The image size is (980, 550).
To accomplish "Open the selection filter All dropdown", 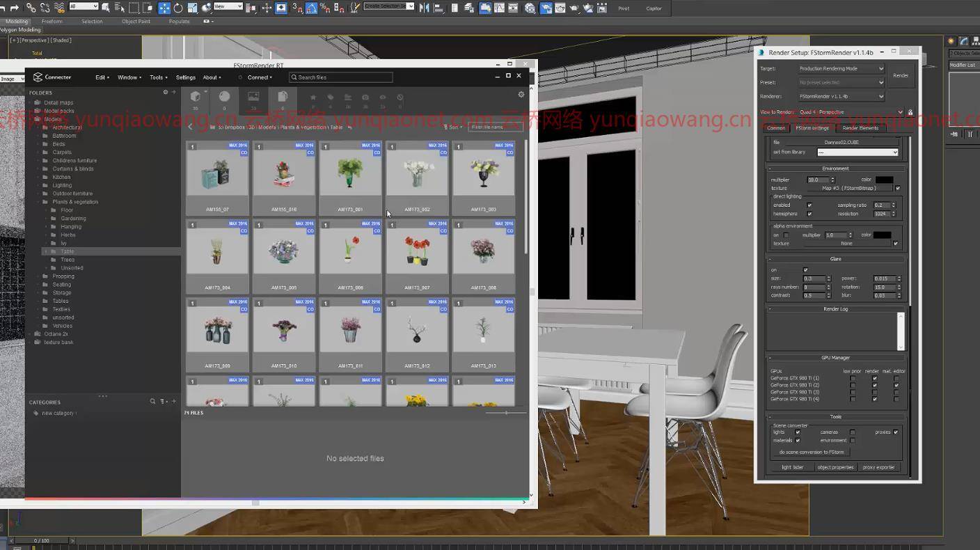I will 84,6.
